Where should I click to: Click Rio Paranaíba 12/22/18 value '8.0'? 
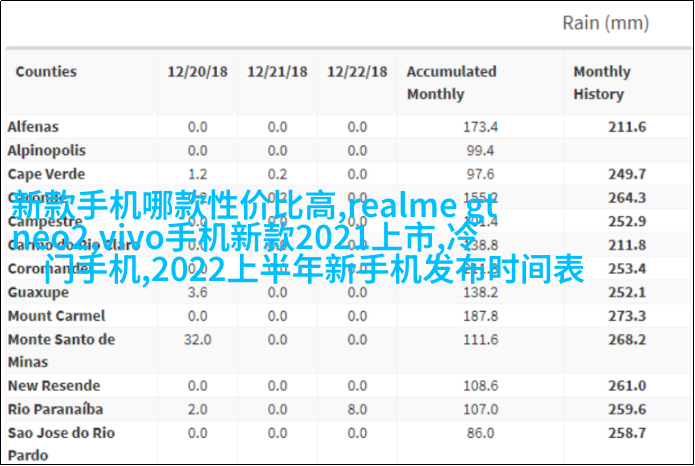tap(357, 409)
